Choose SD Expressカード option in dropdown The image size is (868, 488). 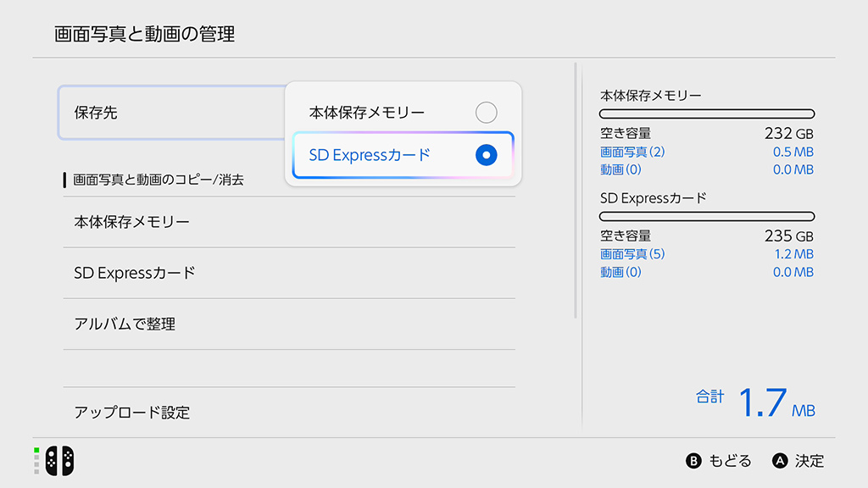tap(370, 155)
